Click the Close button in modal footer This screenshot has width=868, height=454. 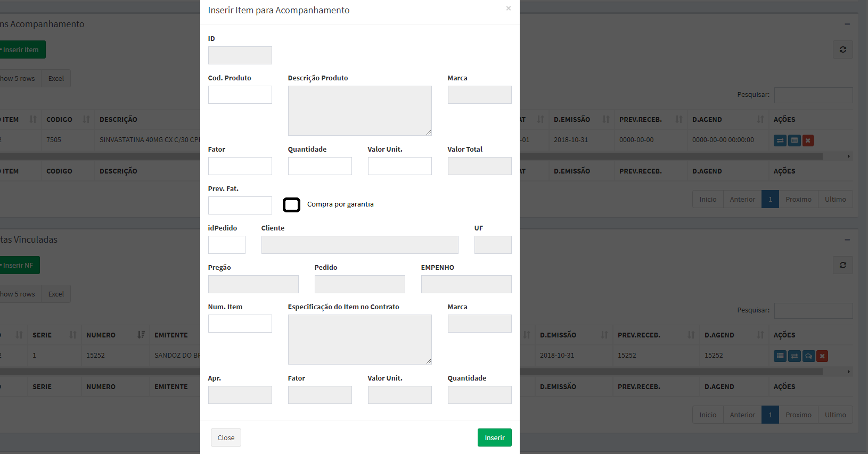tap(226, 438)
